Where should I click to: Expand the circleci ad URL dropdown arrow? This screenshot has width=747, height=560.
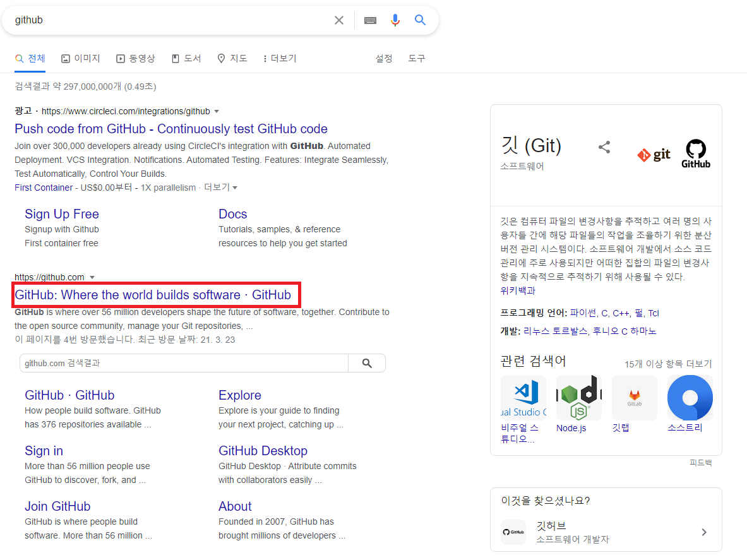point(217,111)
